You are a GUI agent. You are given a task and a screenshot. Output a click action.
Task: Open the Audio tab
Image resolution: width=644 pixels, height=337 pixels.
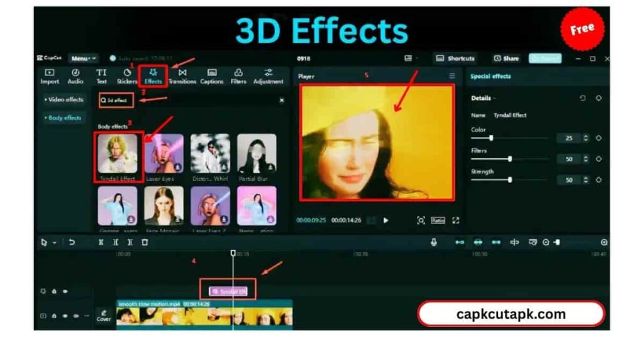(75, 77)
